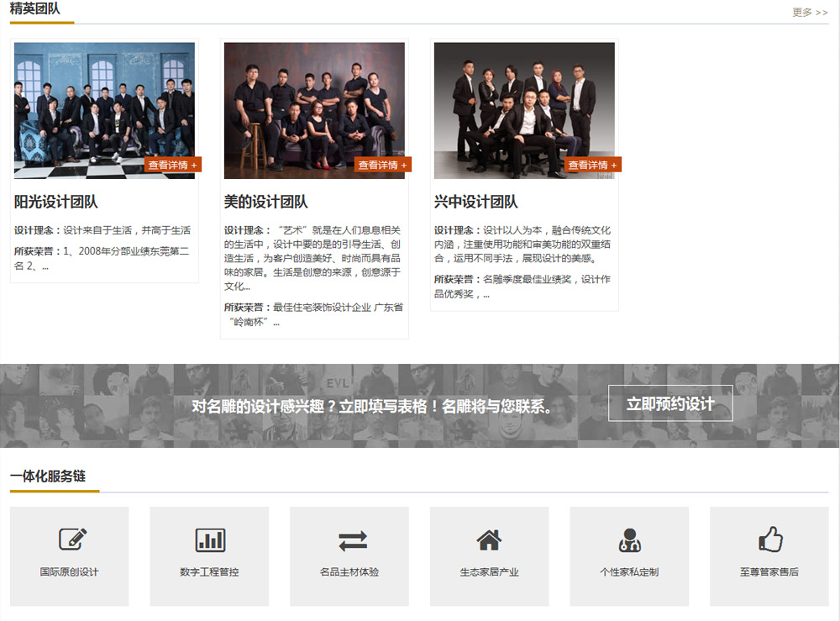Viewport: 840px width, 621px height.
Task: Click the 至尊管家售后 thumbs-up icon
Action: point(770,539)
